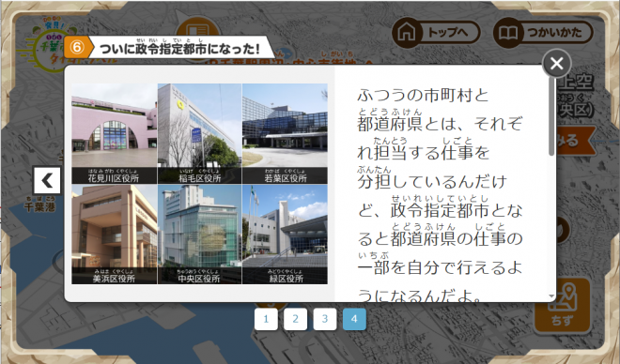The image size is (620, 364).
Task: Open page 1 of the popup
Action: click(266, 319)
